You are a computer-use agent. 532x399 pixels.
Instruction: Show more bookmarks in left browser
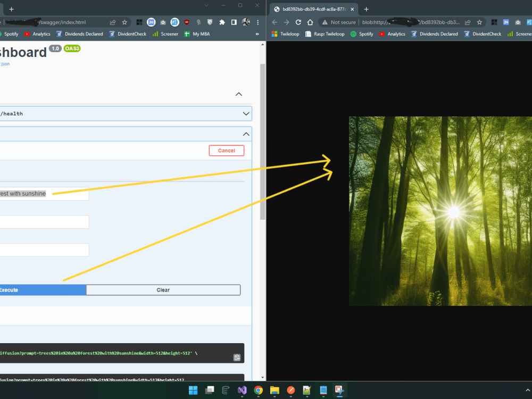tap(257, 34)
